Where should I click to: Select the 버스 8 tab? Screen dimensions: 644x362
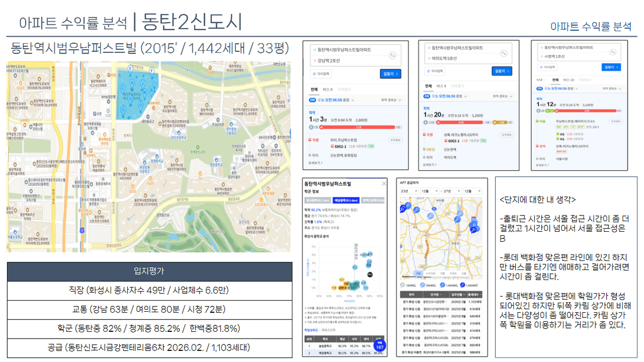point(328,89)
